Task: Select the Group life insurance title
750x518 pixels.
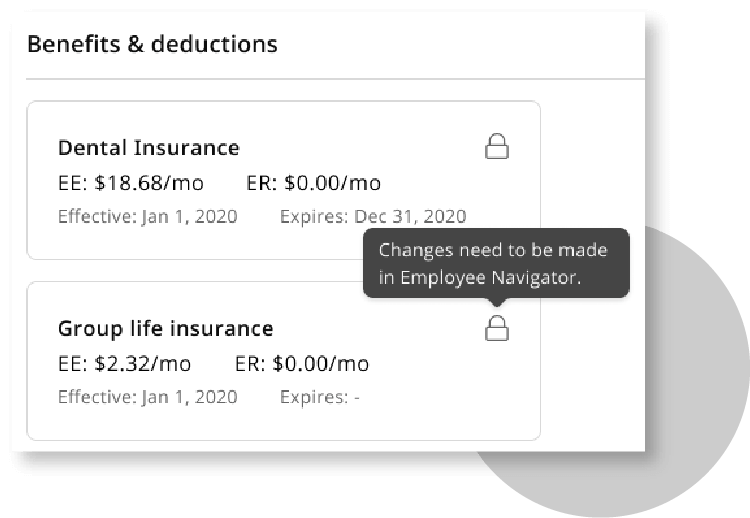Action: point(165,329)
